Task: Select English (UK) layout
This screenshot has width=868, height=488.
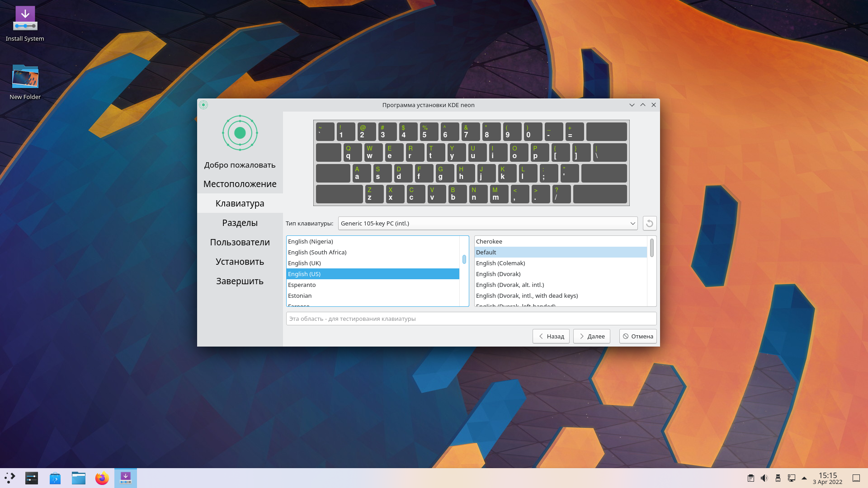Action: (373, 263)
